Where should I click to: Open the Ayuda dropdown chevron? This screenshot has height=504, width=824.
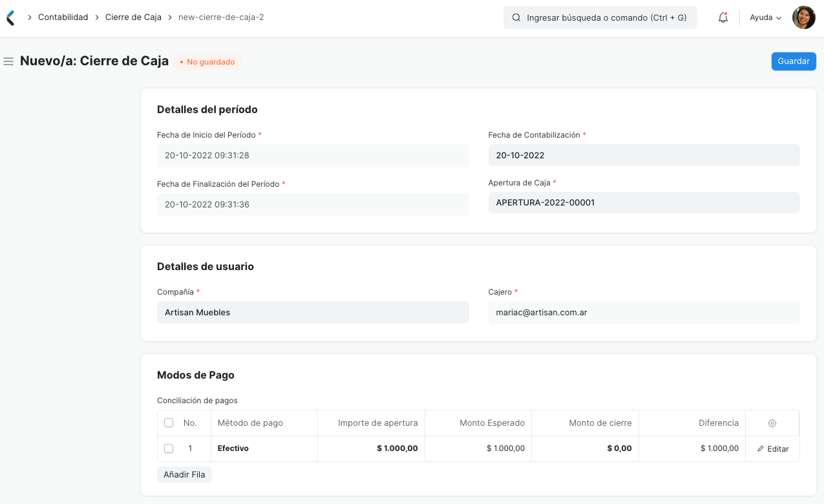(x=779, y=18)
